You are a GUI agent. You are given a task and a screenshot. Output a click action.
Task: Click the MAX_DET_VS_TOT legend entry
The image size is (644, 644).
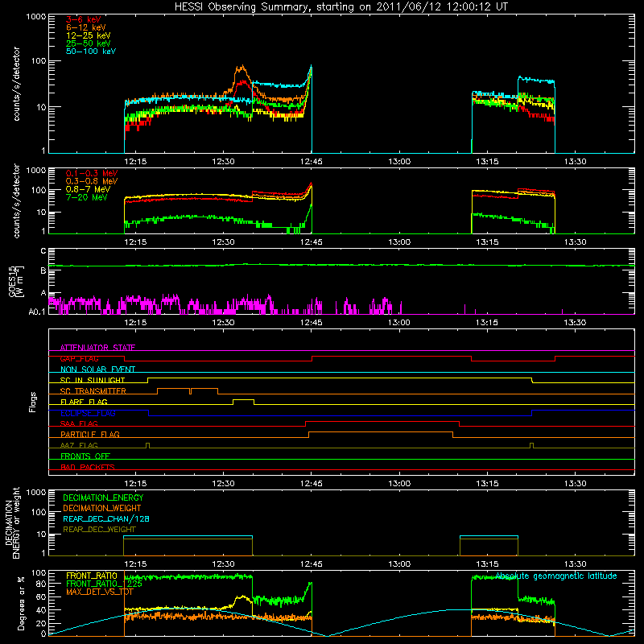click(100, 592)
